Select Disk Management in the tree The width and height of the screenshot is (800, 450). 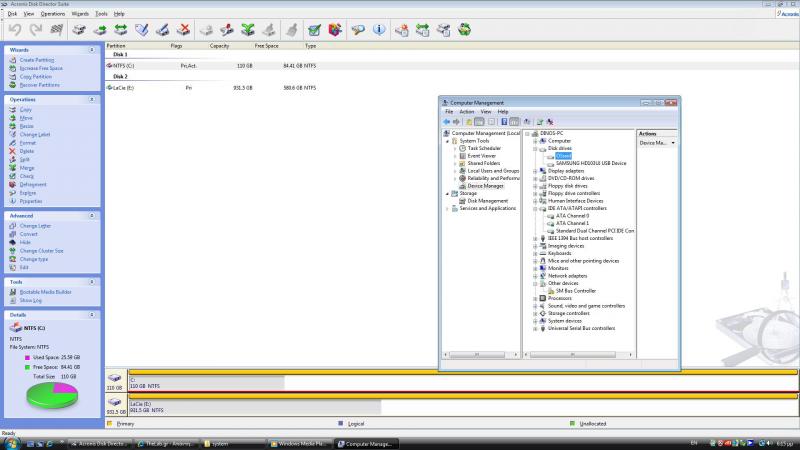pyautogui.click(x=487, y=201)
